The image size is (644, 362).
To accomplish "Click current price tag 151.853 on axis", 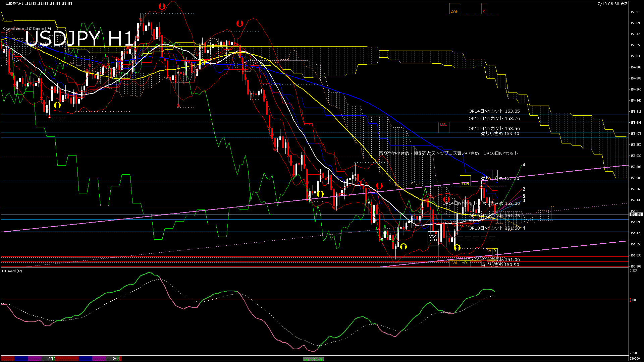I will tap(636, 214).
